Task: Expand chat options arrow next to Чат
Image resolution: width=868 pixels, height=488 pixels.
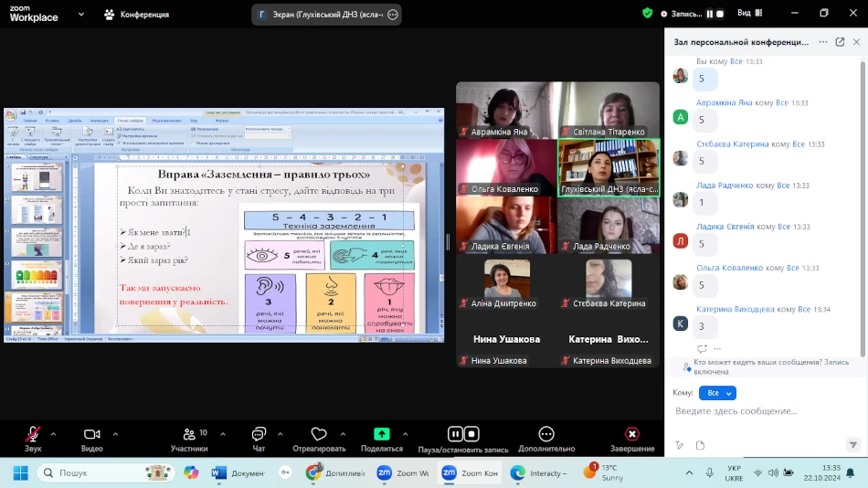Action: point(281,434)
